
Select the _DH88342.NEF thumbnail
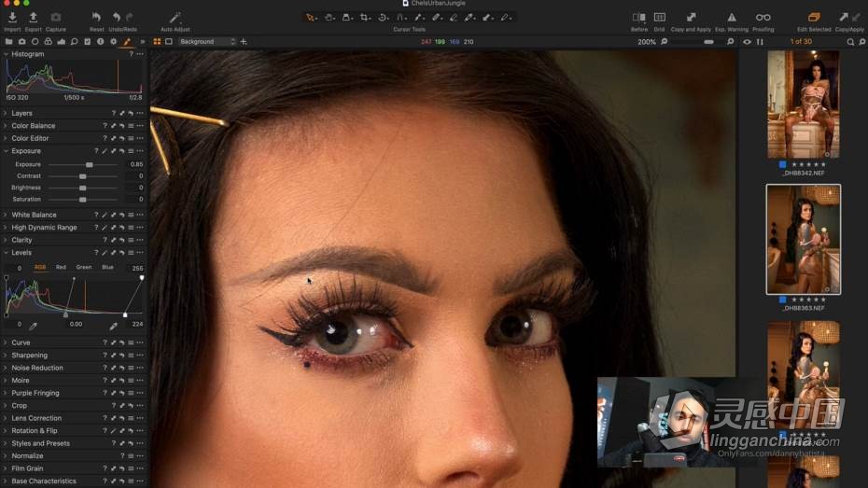[x=804, y=105]
